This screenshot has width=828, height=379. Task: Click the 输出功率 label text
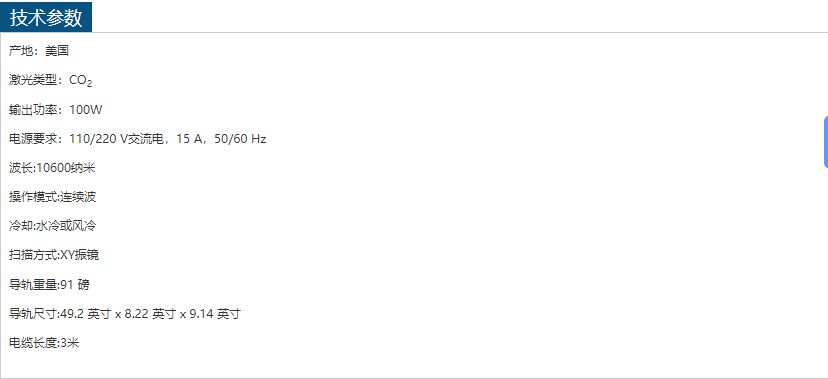pyautogui.click(x=33, y=110)
